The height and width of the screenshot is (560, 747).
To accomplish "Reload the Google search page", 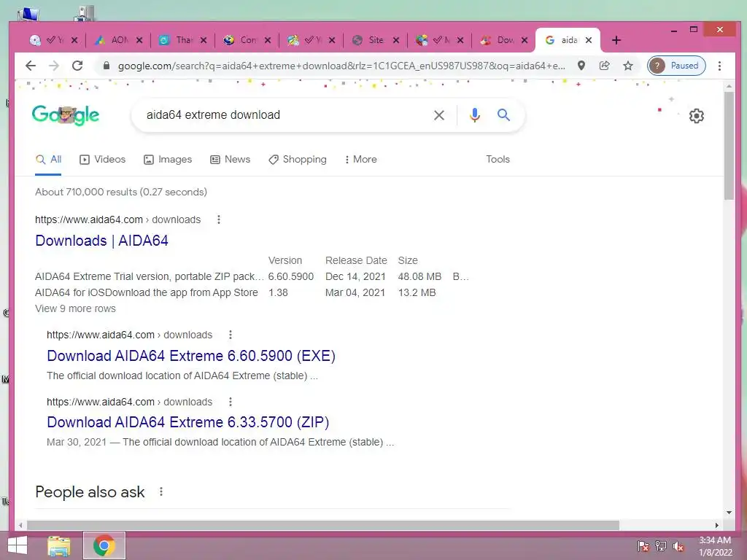I will 77,66.
